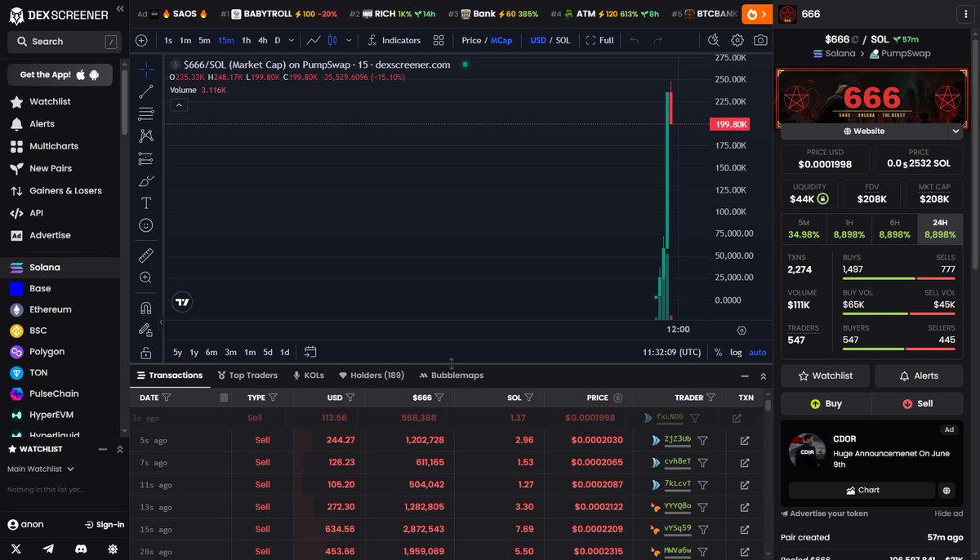The width and height of the screenshot is (980, 560).
Task: Select the crosshair cursor tool
Action: 145,69
